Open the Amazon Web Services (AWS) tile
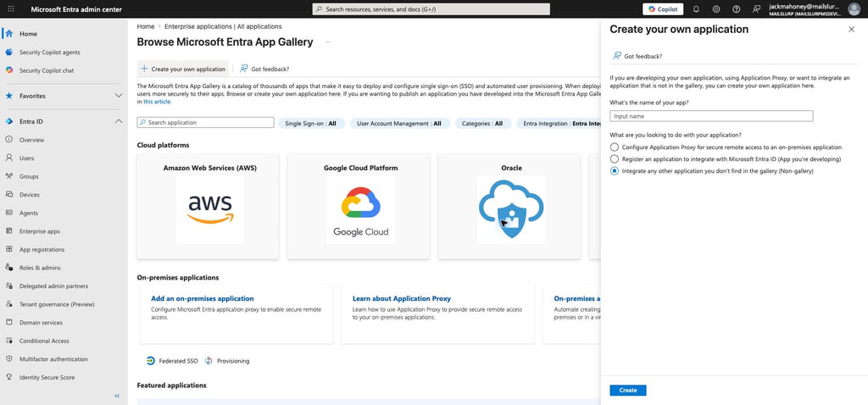This screenshot has height=405, width=868. (x=209, y=206)
